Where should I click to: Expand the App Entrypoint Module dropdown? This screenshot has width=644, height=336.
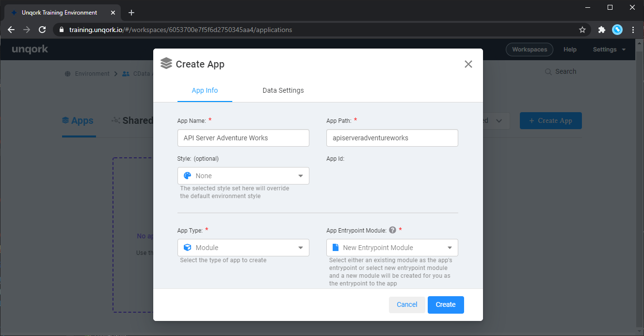pos(392,248)
